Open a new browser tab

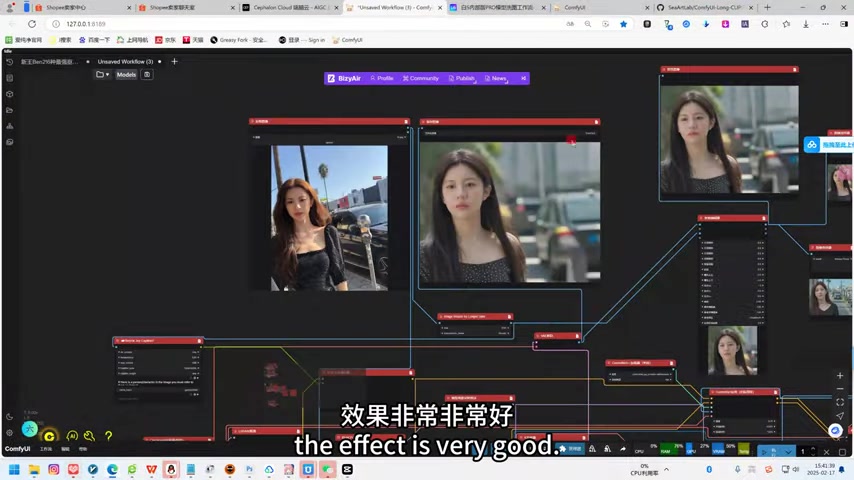point(767,8)
